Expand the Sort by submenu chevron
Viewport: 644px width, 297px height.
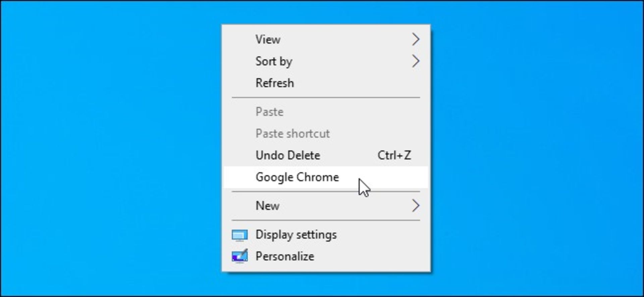coord(416,61)
